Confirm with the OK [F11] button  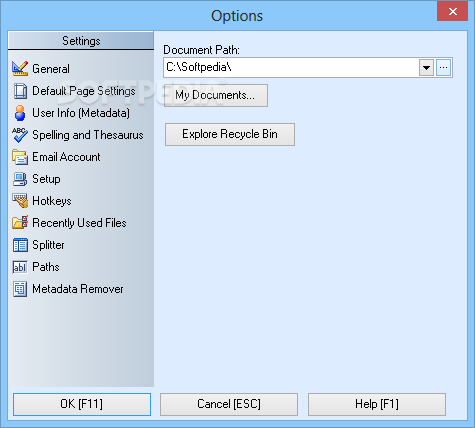pos(82,404)
